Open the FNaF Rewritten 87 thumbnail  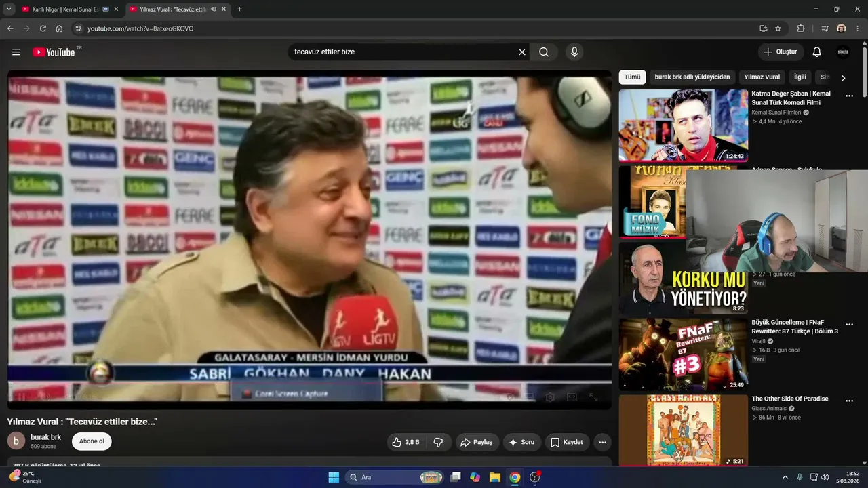click(684, 355)
